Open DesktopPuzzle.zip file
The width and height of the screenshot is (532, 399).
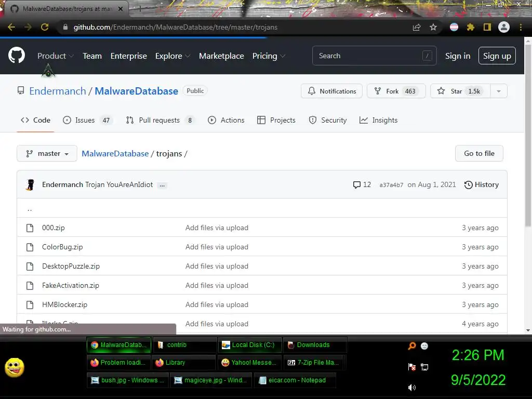pos(71,266)
